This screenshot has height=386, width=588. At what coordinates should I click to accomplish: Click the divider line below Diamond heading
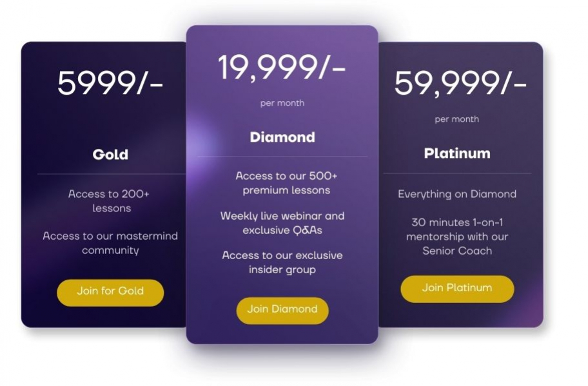[x=282, y=157]
